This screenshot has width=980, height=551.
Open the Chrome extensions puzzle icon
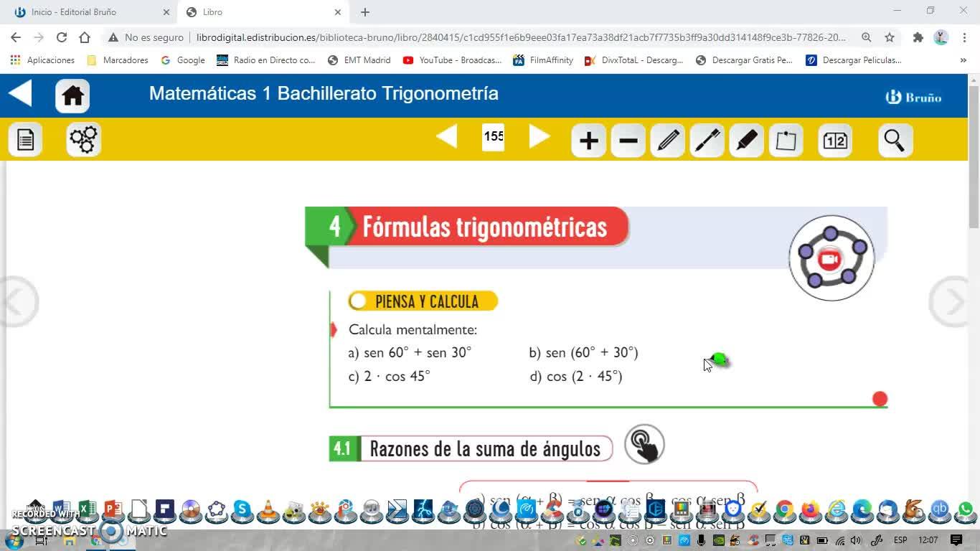pos(918,37)
